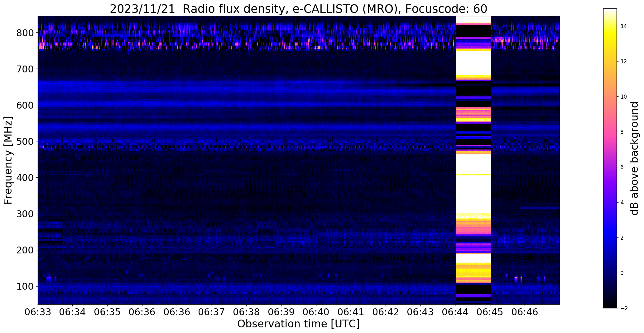Click the 06:35 time tick label

pos(108,312)
